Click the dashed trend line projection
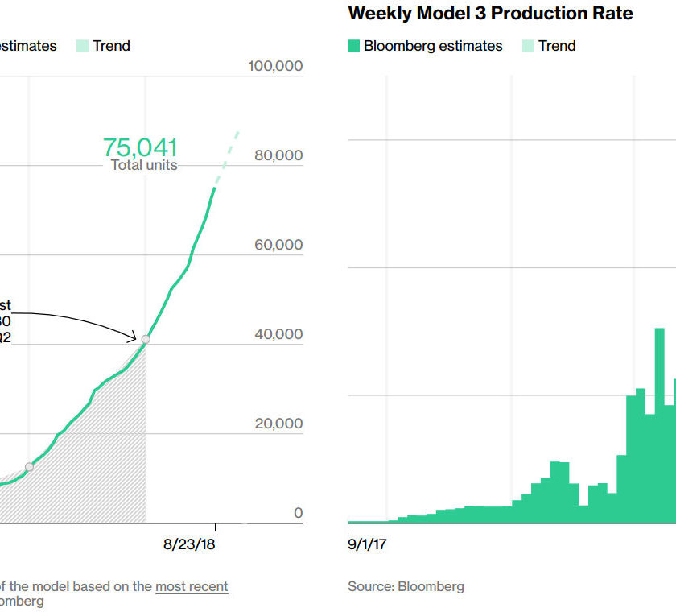Image resolution: width=676 pixels, height=616 pixels. click(227, 158)
